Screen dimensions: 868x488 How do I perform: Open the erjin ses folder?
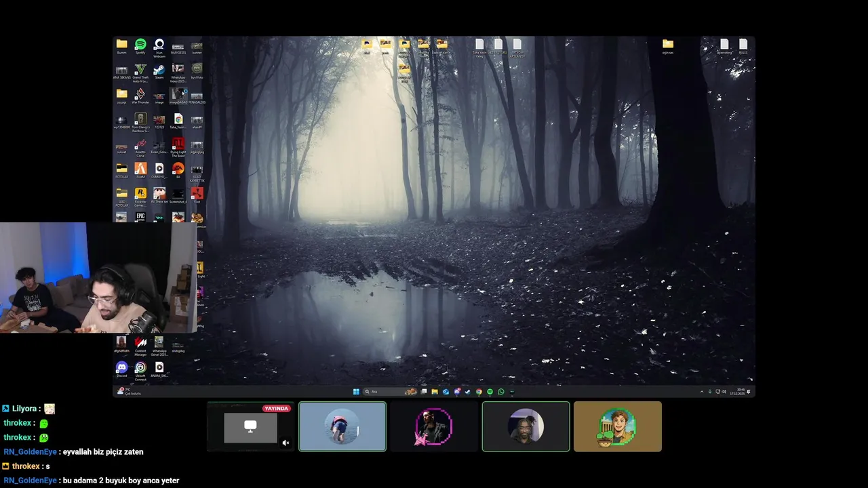[x=668, y=47]
